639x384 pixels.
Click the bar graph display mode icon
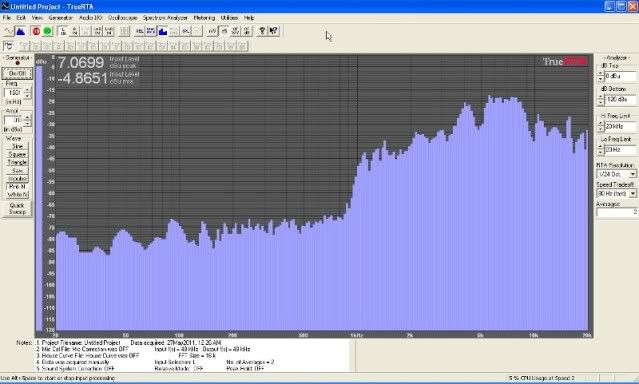coord(163,31)
